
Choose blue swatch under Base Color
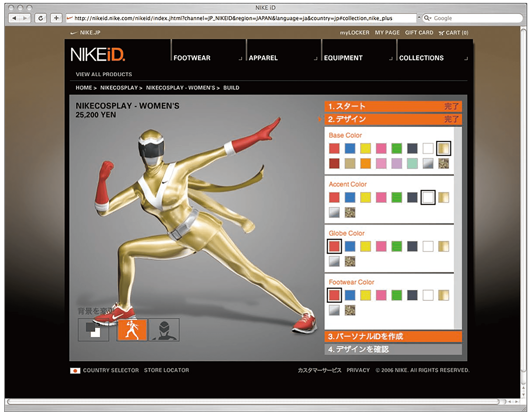[350, 149]
